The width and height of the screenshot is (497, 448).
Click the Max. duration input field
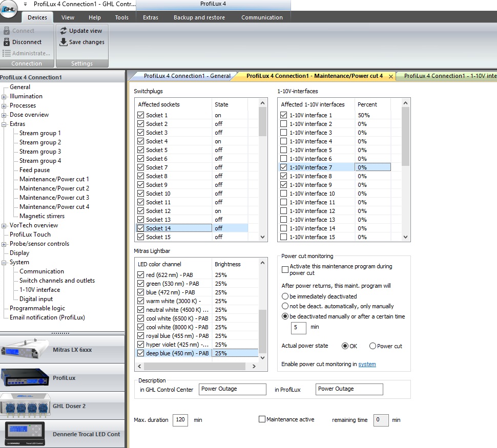tap(180, 420)
